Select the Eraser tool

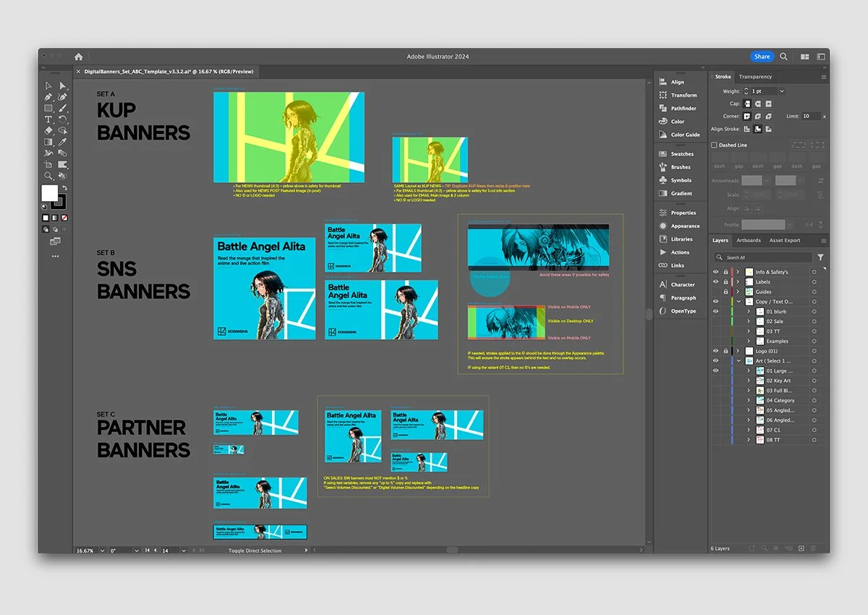(x=48, y=130)
